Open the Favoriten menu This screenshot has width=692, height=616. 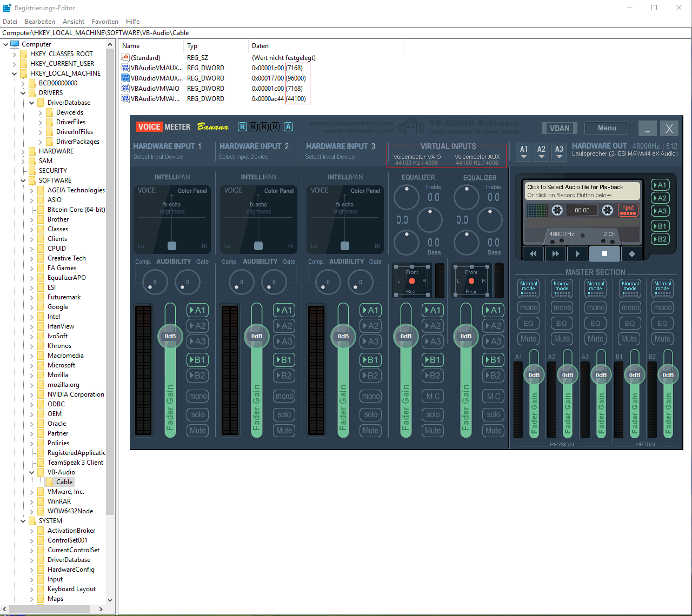click(105, 22)
